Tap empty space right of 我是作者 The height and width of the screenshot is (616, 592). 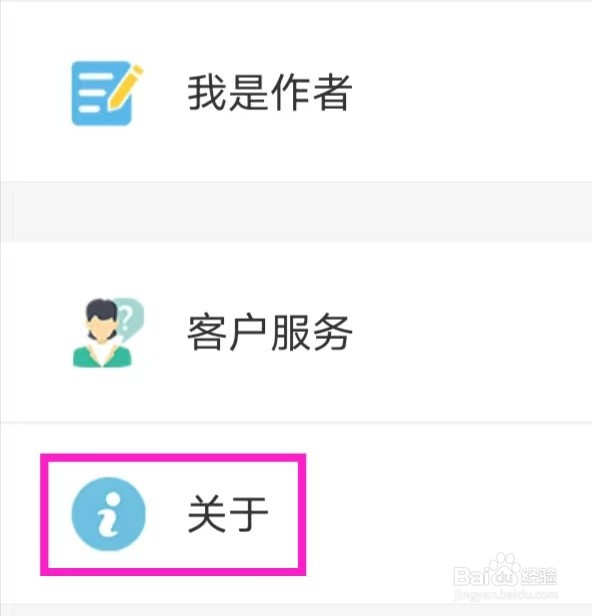pyautogui.click(x=471, y=93)
